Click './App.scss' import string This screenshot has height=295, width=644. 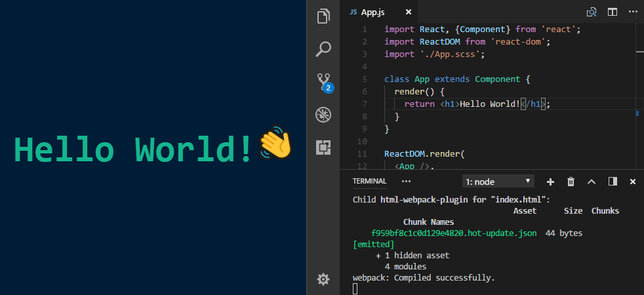(450, 54)
